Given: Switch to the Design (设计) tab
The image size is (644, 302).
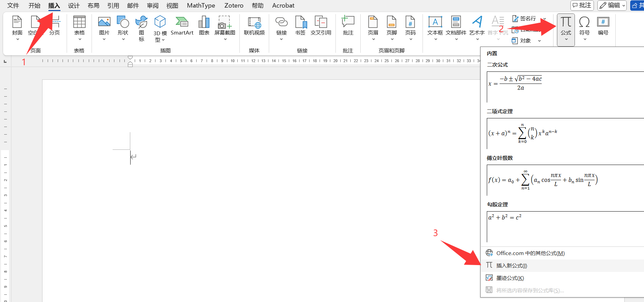Looking at the screenshot, I should click(74, 6).
